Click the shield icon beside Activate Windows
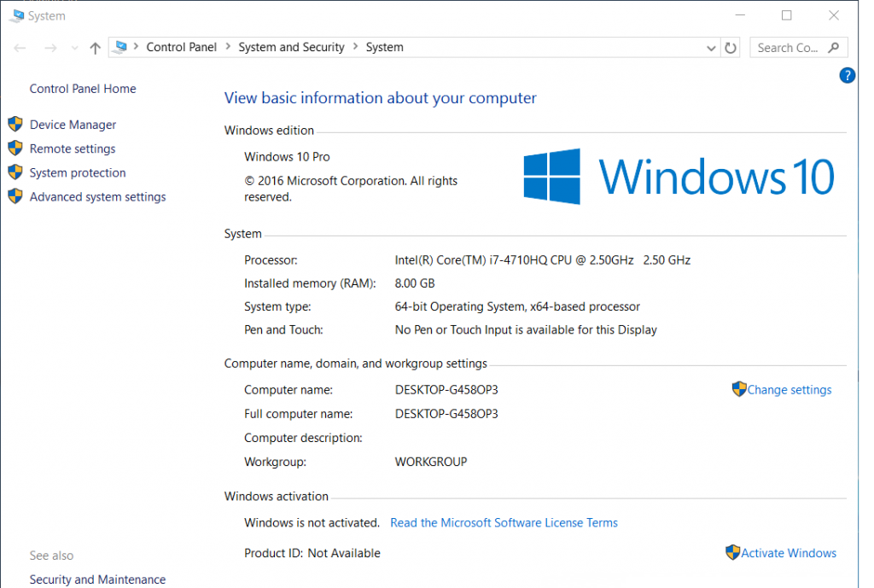874x588 pixels. point(733,552)
